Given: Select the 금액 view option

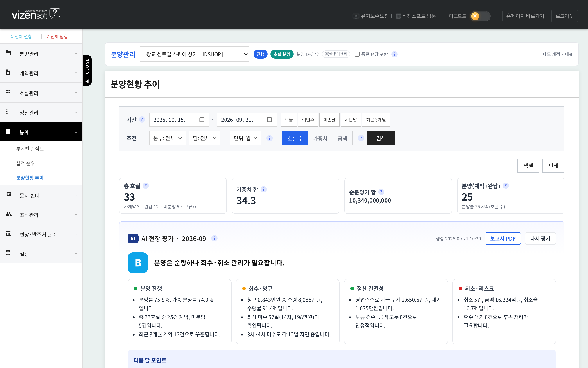Looking at the screenshot, I should click(342, 138).
